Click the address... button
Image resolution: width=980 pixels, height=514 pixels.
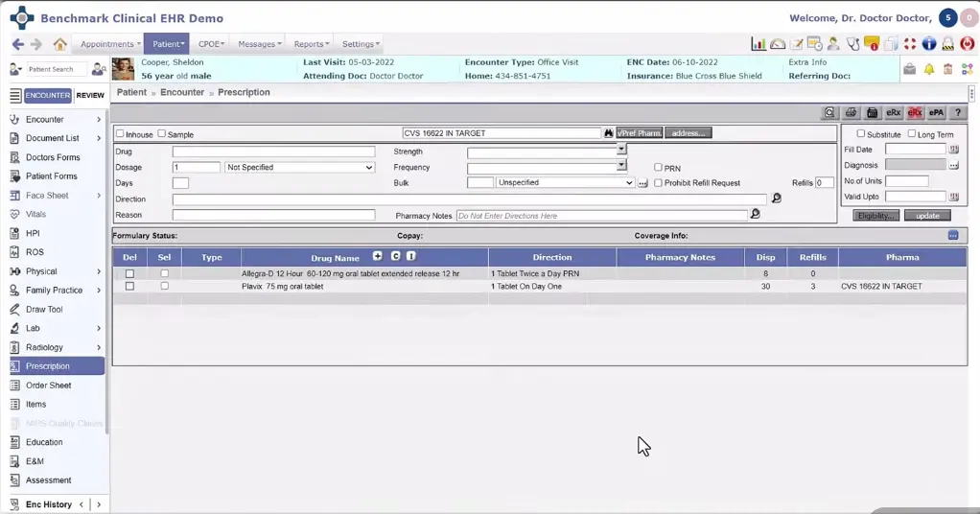688,133
